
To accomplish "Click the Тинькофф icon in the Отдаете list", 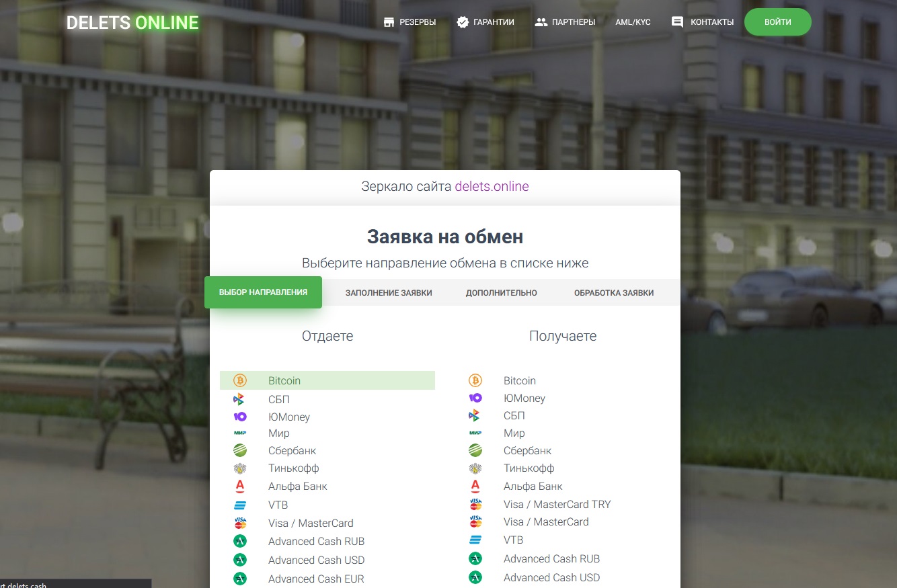I will point(240,468).
